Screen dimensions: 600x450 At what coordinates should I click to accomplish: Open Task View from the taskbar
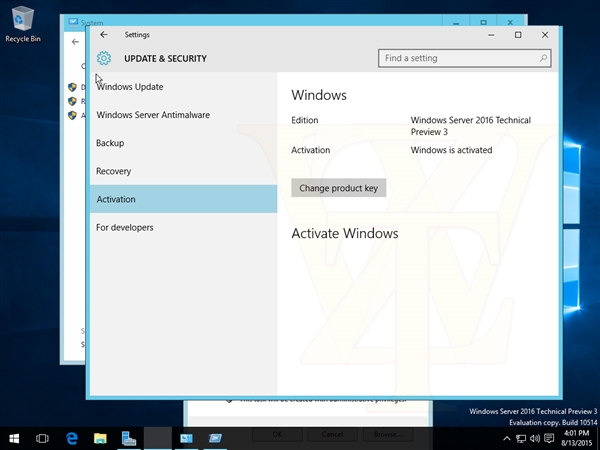pyautogui.click(x=42, y=438)
